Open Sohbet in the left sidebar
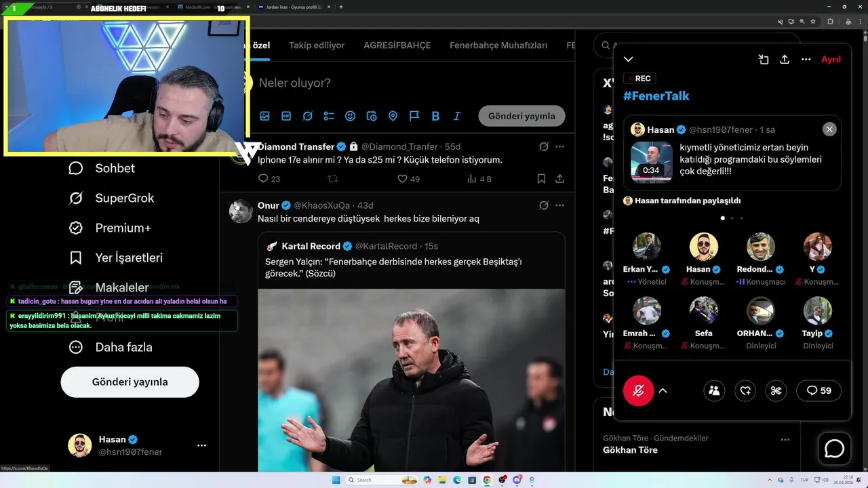 [x=102, y=168]
